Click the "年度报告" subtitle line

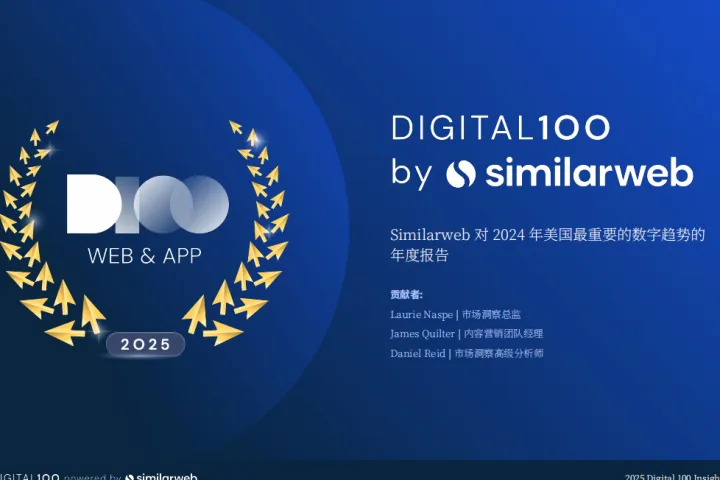tap(419, 255)
